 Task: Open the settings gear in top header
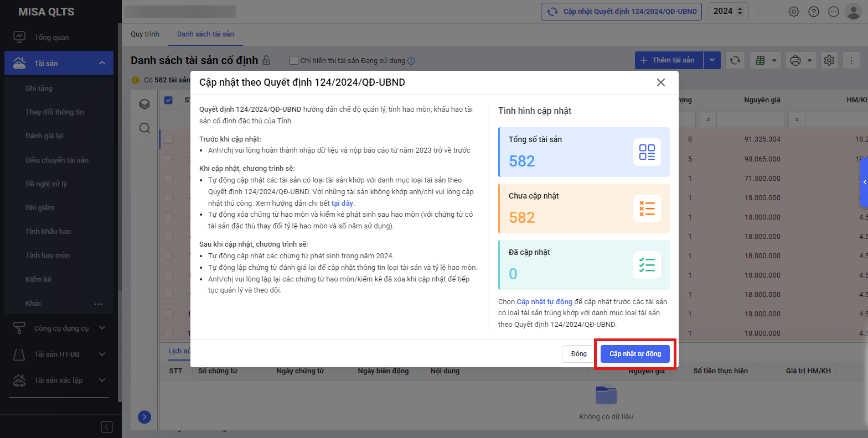tap(794, 12)
